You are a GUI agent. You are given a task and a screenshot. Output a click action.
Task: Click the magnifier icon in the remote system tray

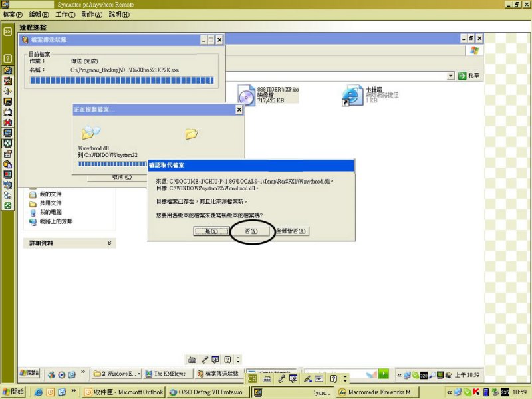(x=432, y=375)
